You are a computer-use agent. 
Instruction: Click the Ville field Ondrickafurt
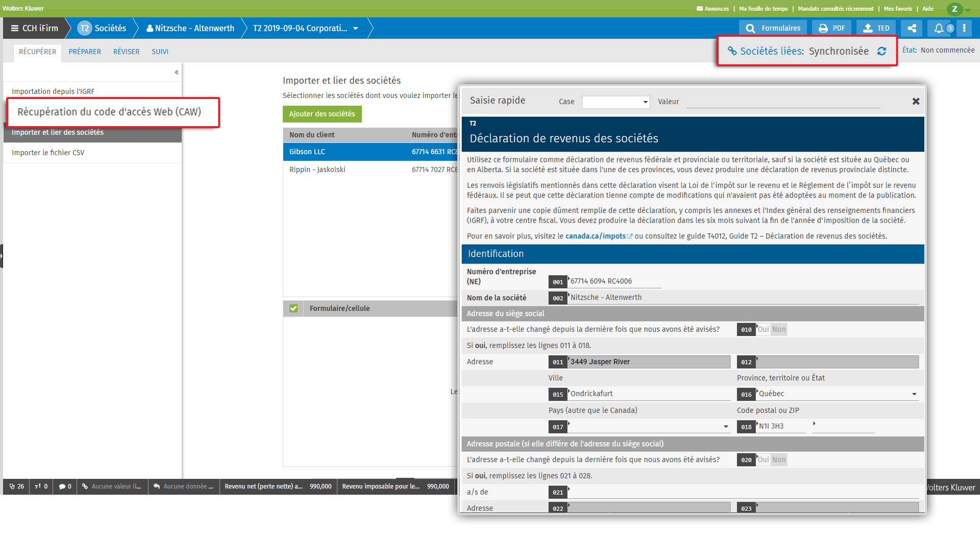[649, 394]
